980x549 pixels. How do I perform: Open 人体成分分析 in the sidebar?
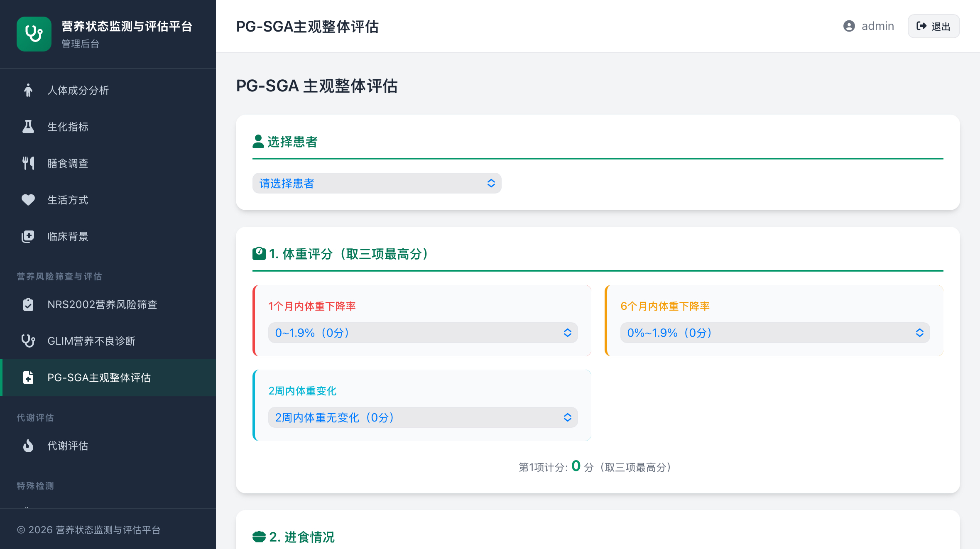pyautogui.click(x=108, y=90)
